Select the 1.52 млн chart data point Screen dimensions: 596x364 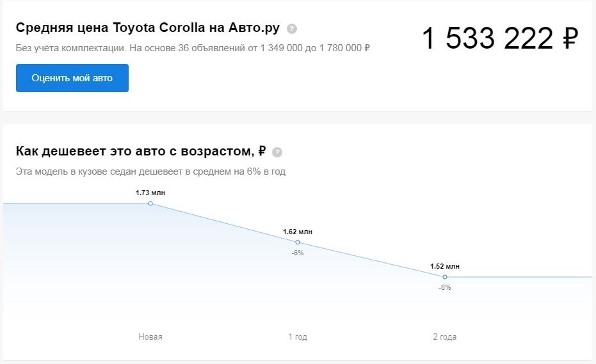[445, 277]
